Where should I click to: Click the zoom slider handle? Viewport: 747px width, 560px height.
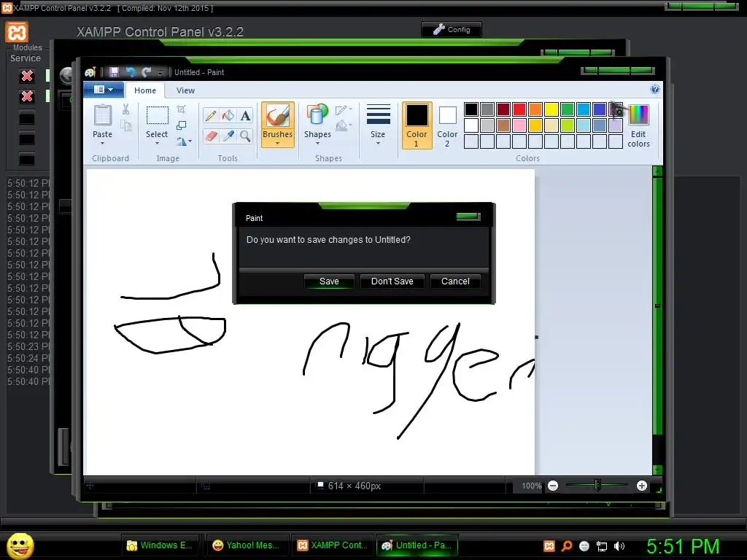coord(597,485)
